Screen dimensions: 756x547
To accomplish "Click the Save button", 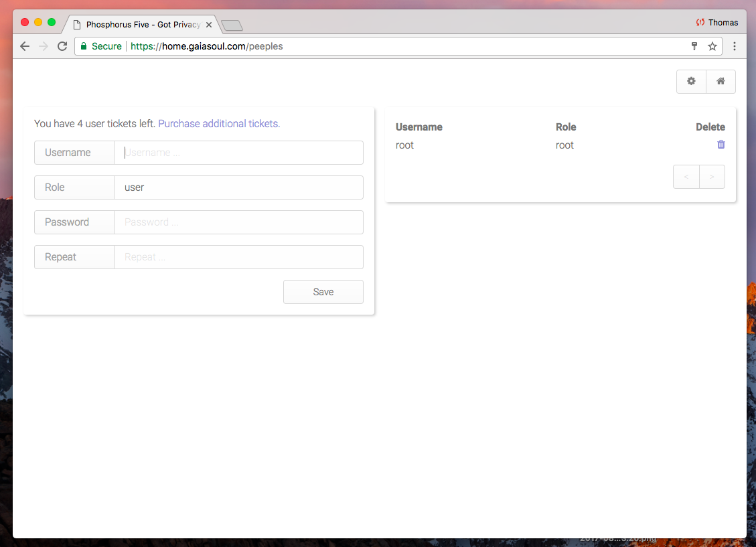I will 323,291.
